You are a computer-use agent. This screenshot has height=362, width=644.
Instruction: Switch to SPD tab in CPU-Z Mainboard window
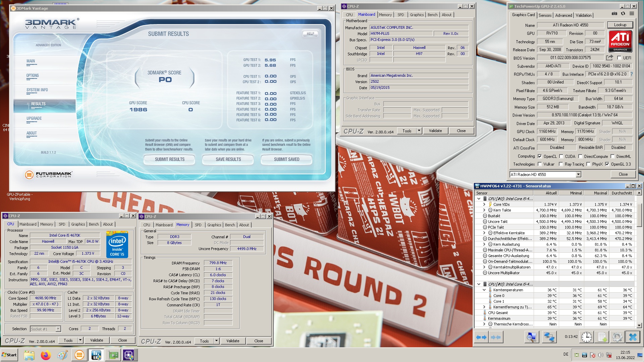point(400,15)
